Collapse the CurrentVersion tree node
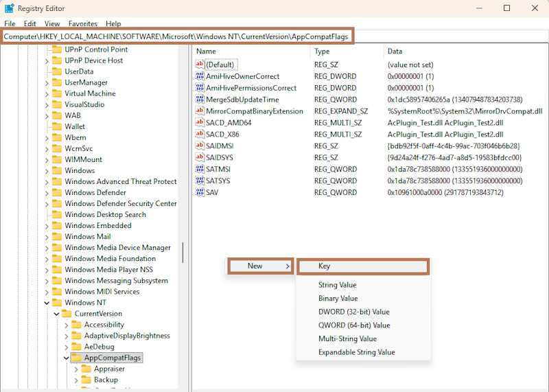This screenshot has height=392, width=549. point(56,314)
